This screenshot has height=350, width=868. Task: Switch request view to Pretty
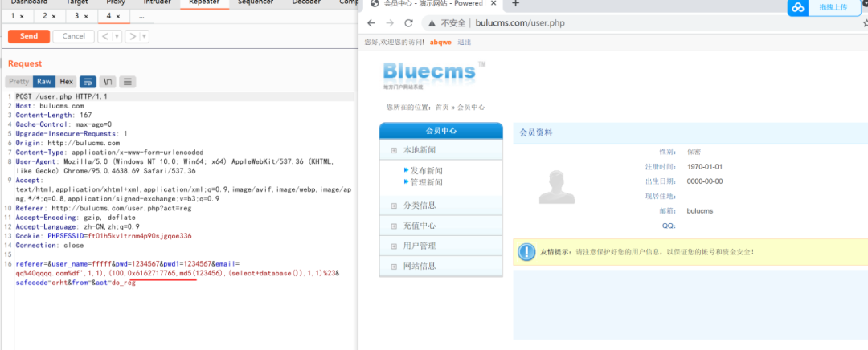pos(18,82)
